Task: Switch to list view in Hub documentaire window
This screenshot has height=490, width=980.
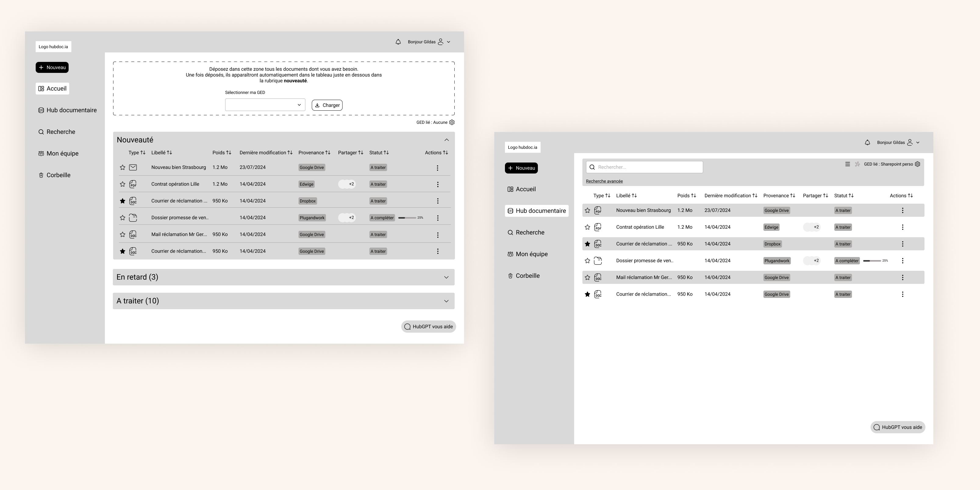Action: (848, 164)
